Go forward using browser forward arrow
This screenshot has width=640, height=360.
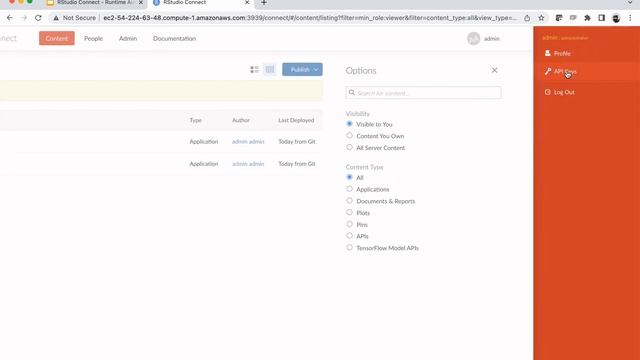(x=24, y=18)
